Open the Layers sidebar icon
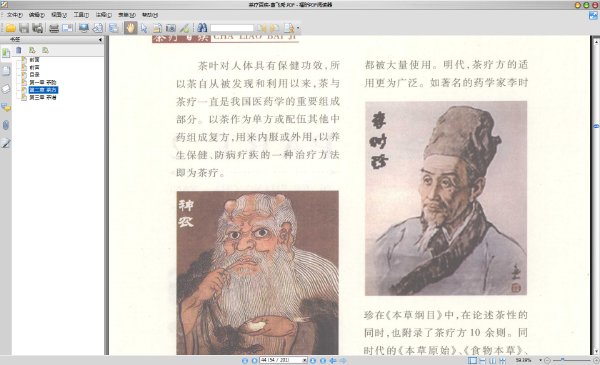The height and width of the screenshot is (365, 600). click(6, 89)
